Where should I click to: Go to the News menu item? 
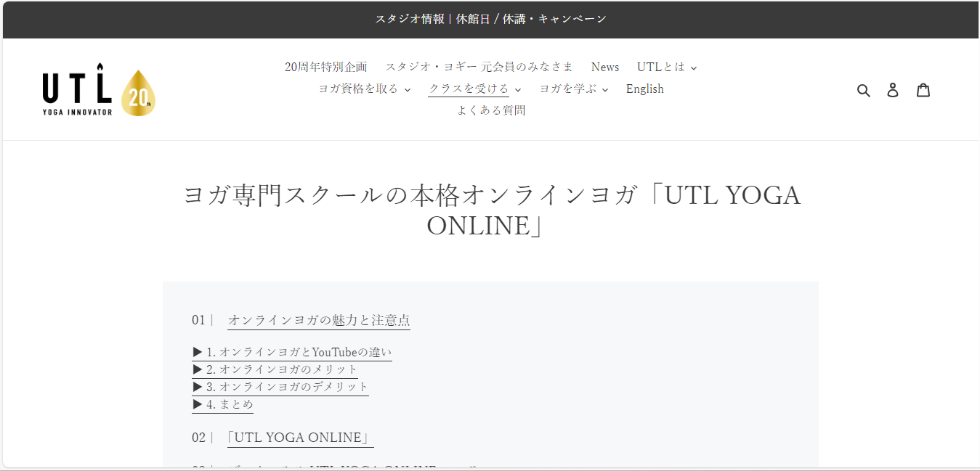604,67
